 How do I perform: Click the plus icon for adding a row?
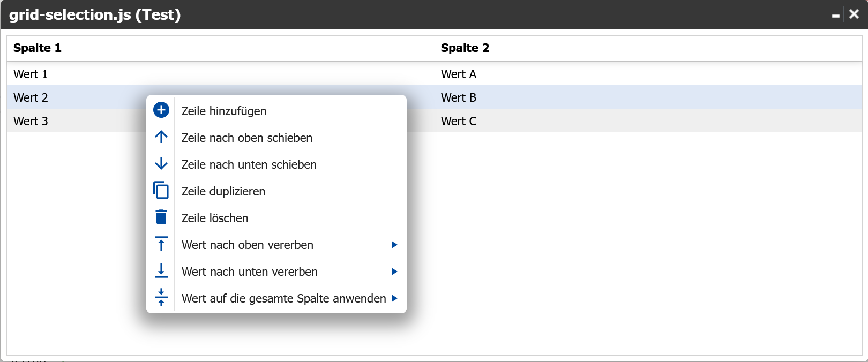click(x=161, y=110)
